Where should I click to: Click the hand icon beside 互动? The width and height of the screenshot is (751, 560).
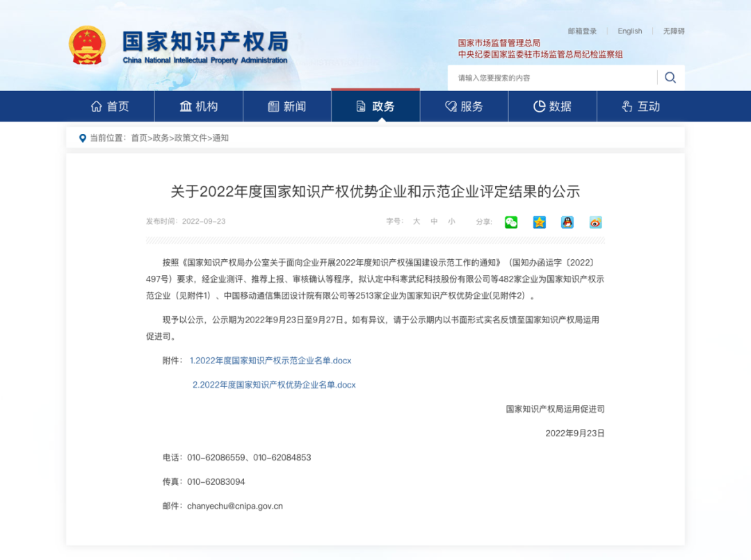pyautogui.click(x=627, y=106)
